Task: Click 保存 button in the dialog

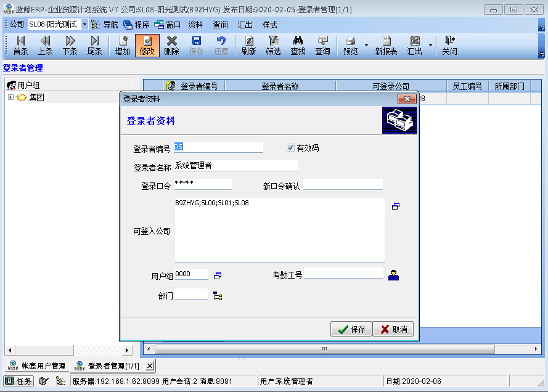Action: [351, 329]
